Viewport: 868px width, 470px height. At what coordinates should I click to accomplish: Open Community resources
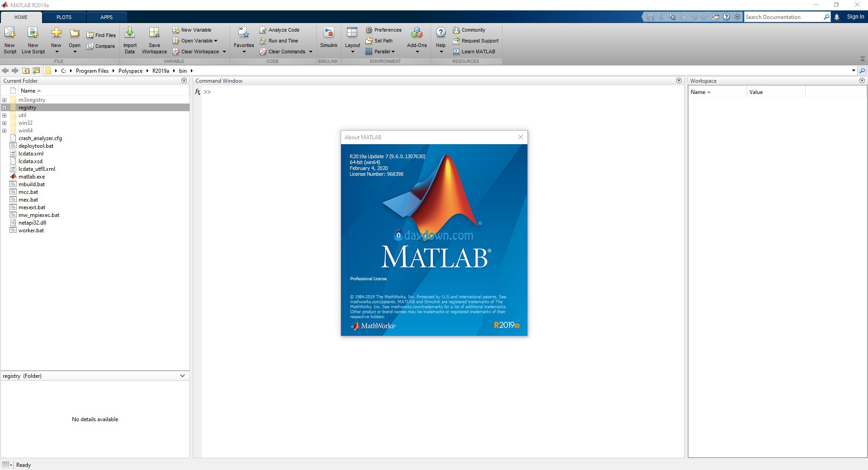pyautogui.click(x=469, y=30)
